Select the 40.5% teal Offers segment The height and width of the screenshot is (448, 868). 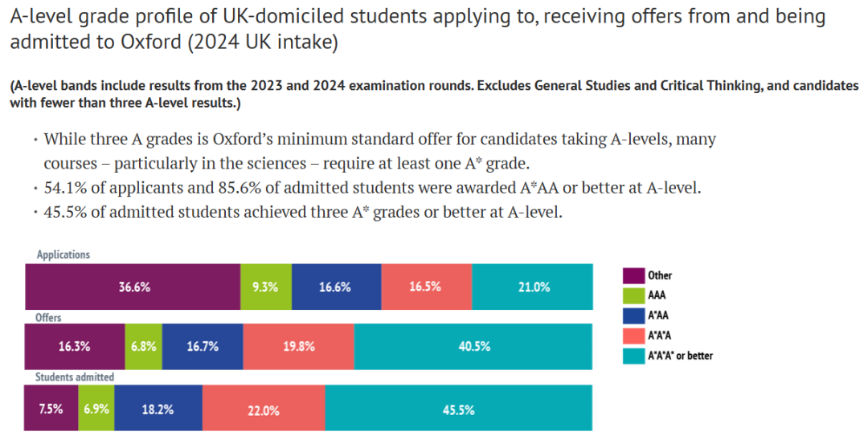(473, 347)
